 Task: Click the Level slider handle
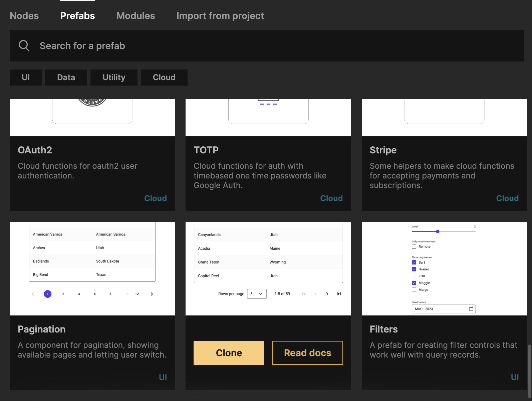pos(438,232)
